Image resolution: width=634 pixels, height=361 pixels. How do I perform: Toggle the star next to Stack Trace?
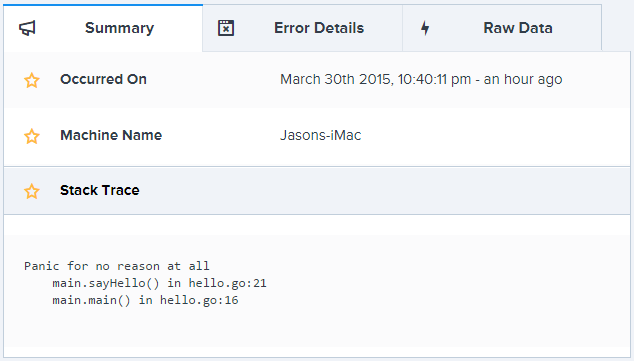(x=32, y=191)
